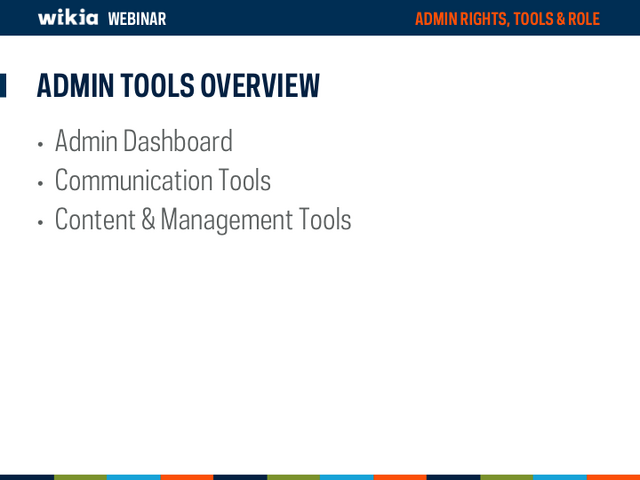Click the Wikia logo in header
This screenshot has height=480, width=640.
pos(68,17)
